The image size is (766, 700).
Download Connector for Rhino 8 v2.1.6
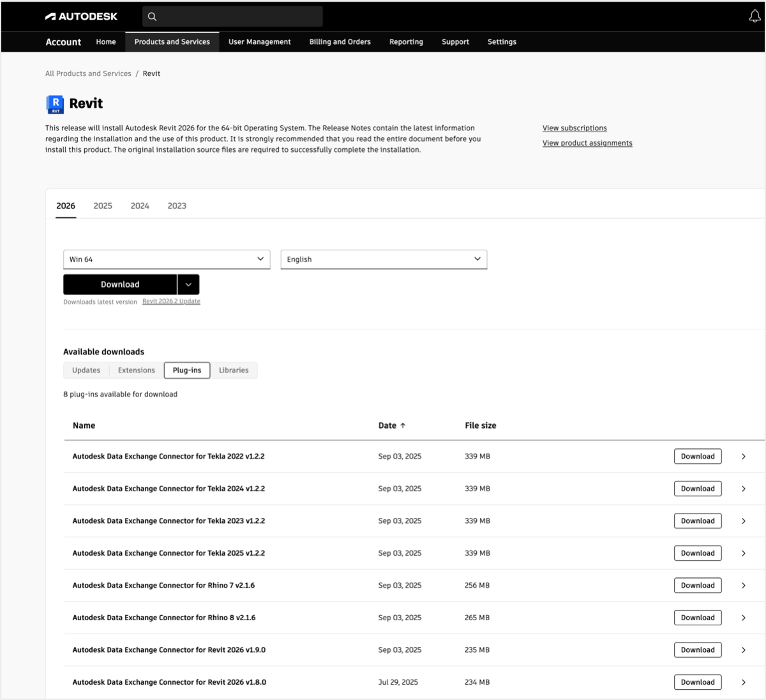[x=698, y=618]
